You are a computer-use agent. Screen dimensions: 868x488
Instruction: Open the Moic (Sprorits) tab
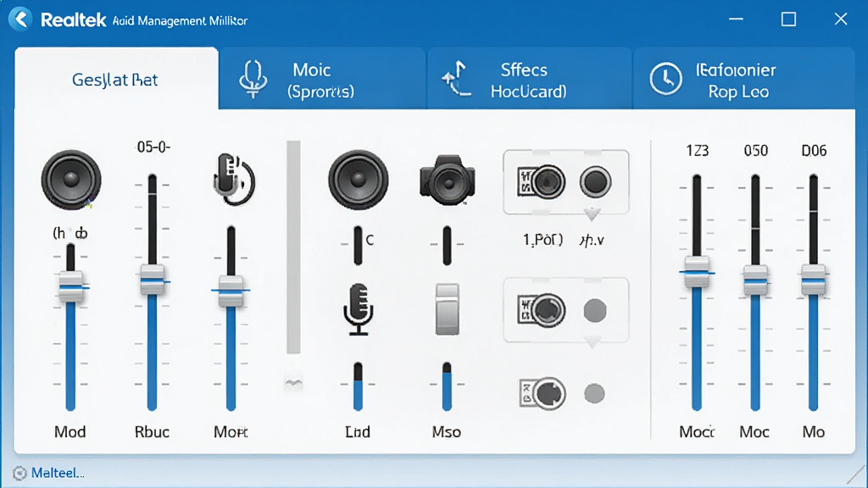322,79
